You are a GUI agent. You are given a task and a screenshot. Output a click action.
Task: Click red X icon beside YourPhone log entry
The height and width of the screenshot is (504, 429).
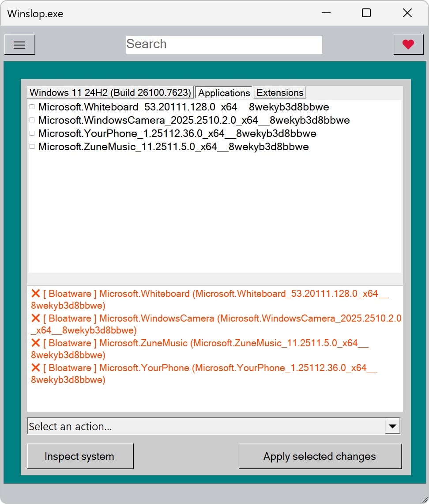pyautogui.click(x=36, y=368)
